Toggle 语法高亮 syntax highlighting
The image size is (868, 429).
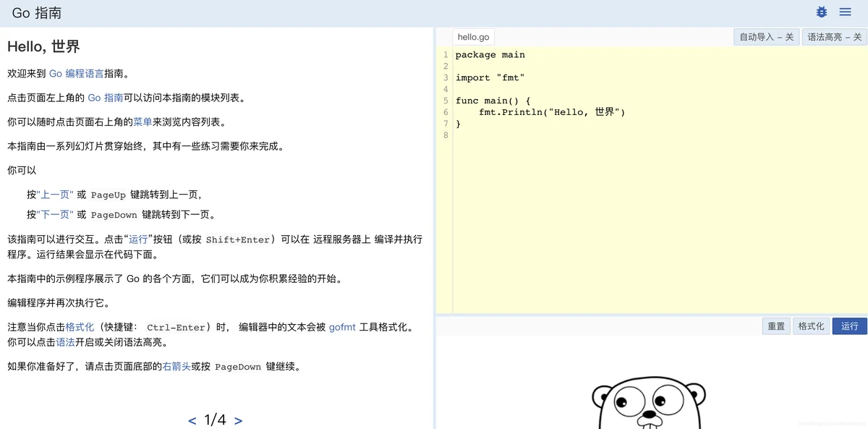pos(835,37)
